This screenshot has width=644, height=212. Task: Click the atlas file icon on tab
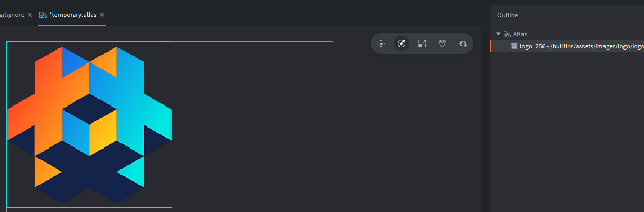coord(43,15)
